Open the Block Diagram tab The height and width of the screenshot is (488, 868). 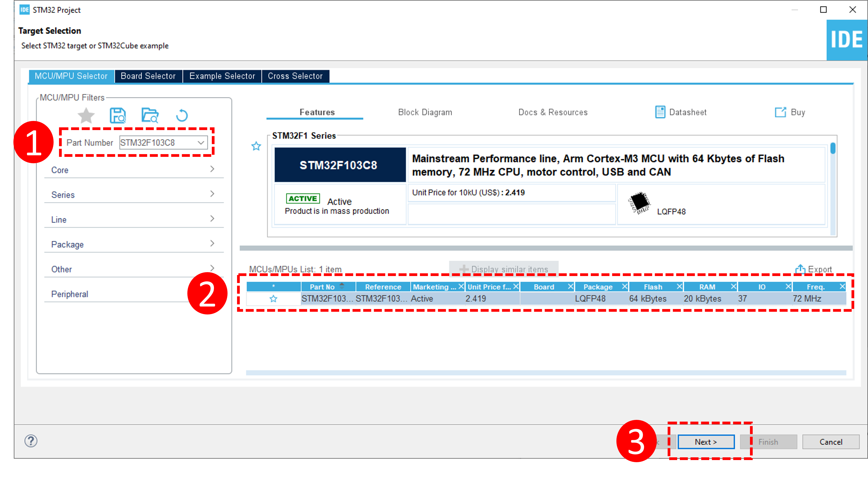pos(425,112)
